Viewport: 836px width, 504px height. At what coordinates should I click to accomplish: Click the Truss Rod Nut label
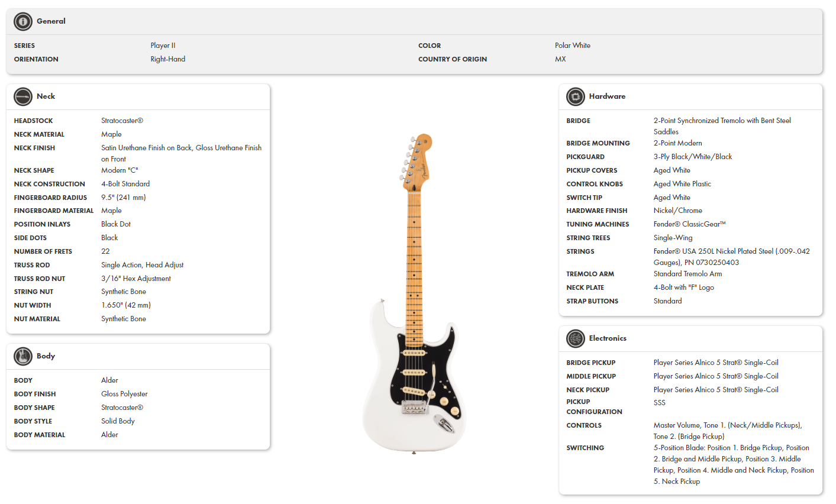tap(40, 279)
